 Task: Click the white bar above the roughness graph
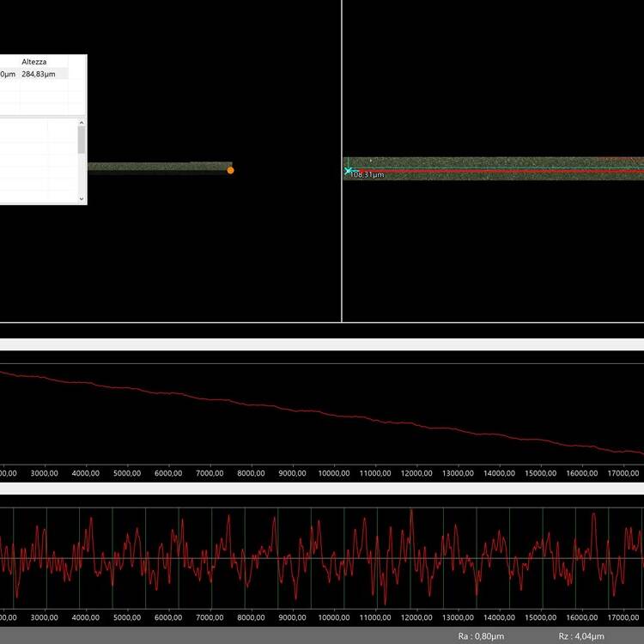tap(322, 489)
